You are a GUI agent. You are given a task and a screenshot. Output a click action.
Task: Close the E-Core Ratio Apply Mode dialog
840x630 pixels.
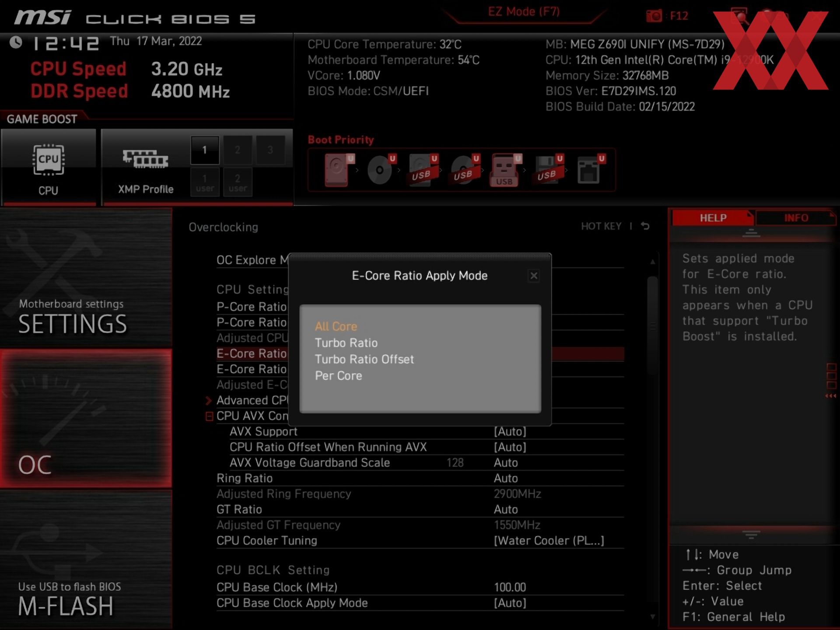pyautogui.click(x=534, y=276)
